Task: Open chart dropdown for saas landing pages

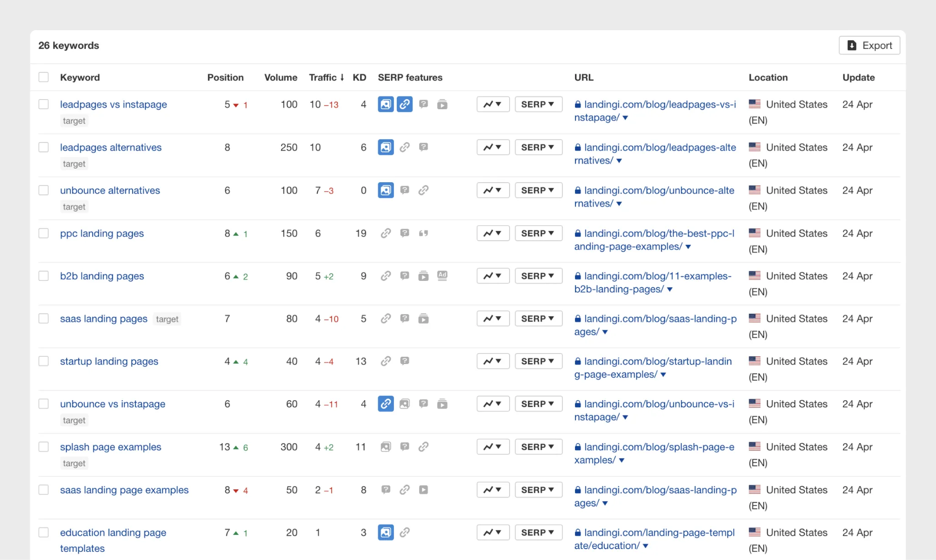Action: pyautogui.click(x=493, y=318)
